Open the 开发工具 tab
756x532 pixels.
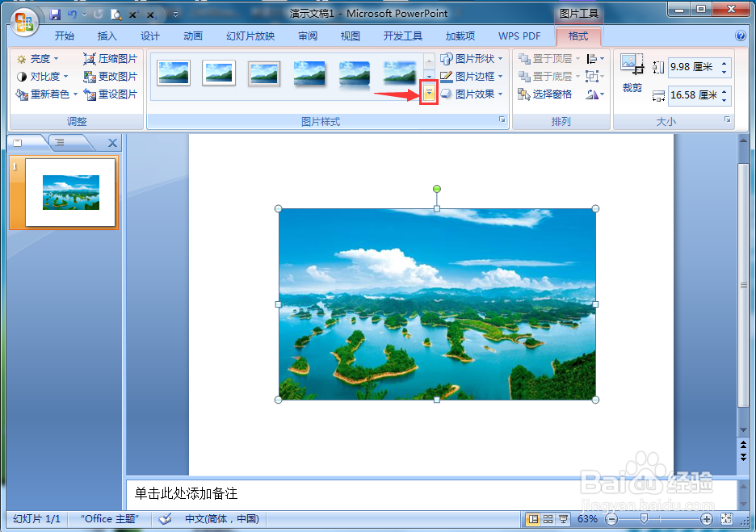point(403,36)
